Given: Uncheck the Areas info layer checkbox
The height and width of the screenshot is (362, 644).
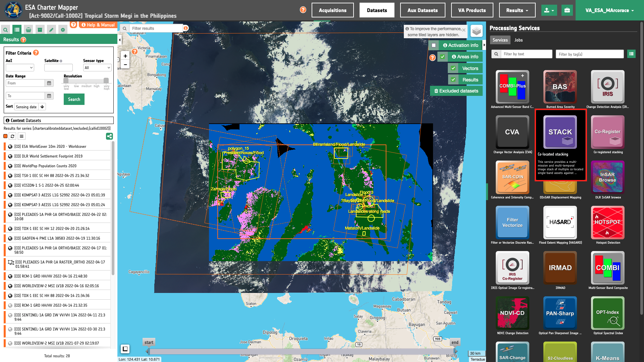Looking at the screenshot, I should tap(442, 57).
